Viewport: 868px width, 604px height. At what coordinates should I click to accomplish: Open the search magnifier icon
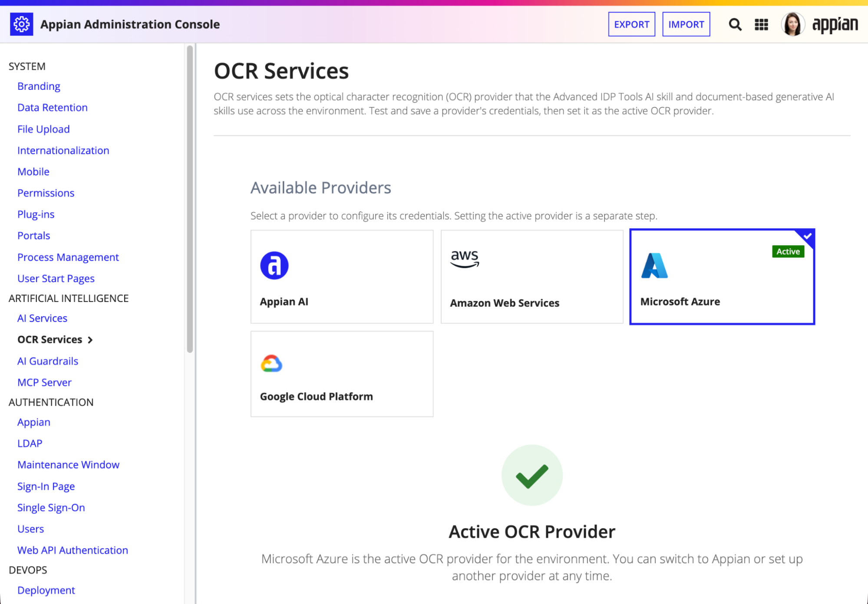[x=735, y=24]
